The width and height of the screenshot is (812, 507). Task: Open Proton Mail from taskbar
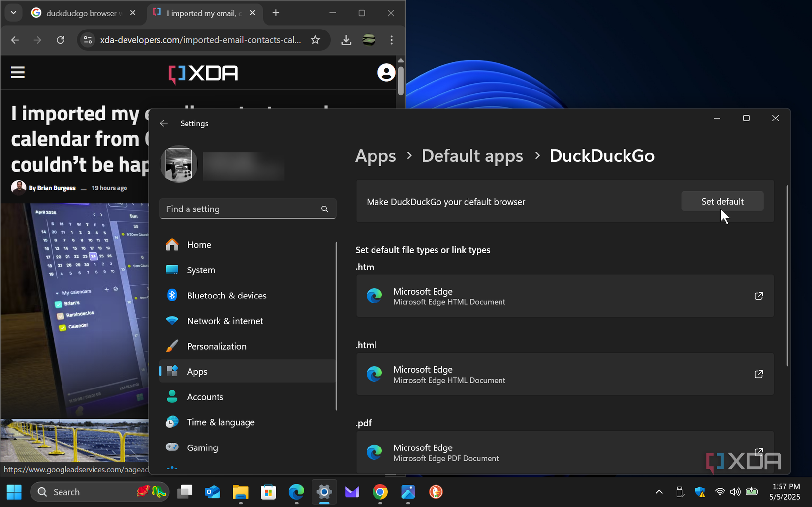click(x=352, y=492)
